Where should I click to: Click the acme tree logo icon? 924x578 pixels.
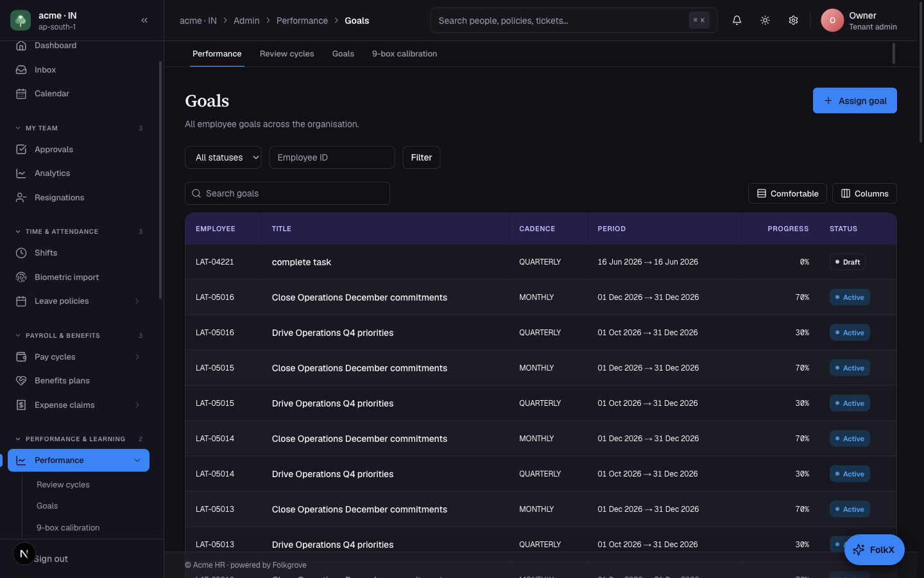[x=21, y=21]
